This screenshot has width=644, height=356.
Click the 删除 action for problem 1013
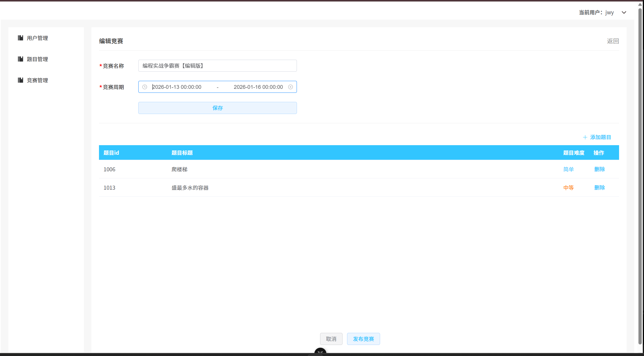click(599, 187)
